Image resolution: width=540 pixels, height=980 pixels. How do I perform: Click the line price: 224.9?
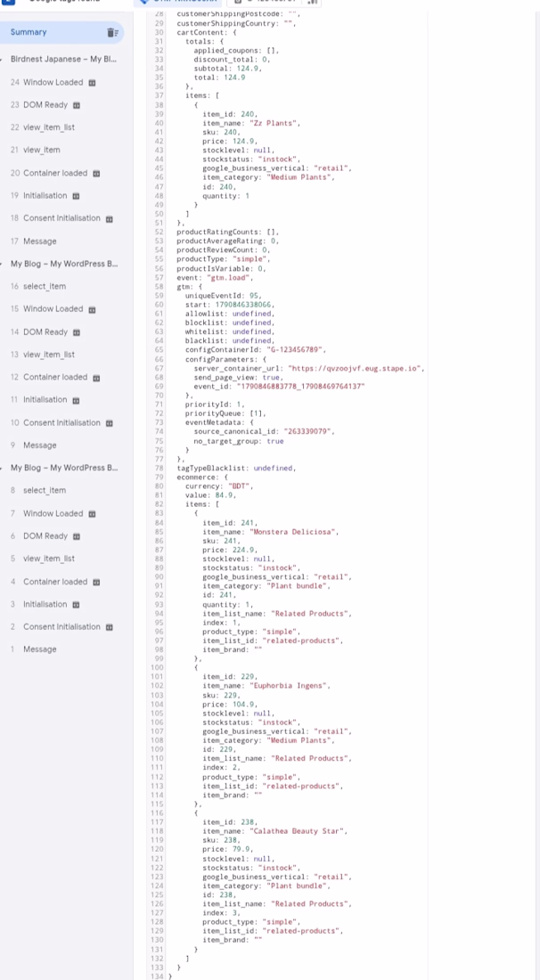tap(229, 550)
